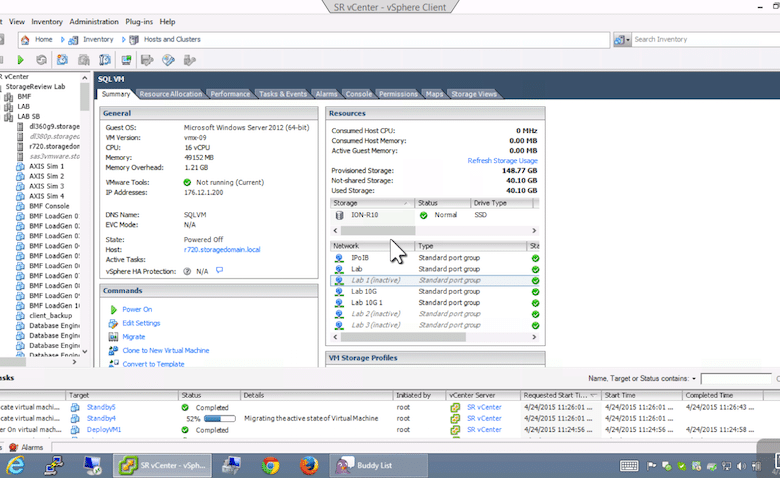Screen dimensions: 780x478
Task: Open the r720.storagedomain.local host link
Action: (x=222, y=250)
